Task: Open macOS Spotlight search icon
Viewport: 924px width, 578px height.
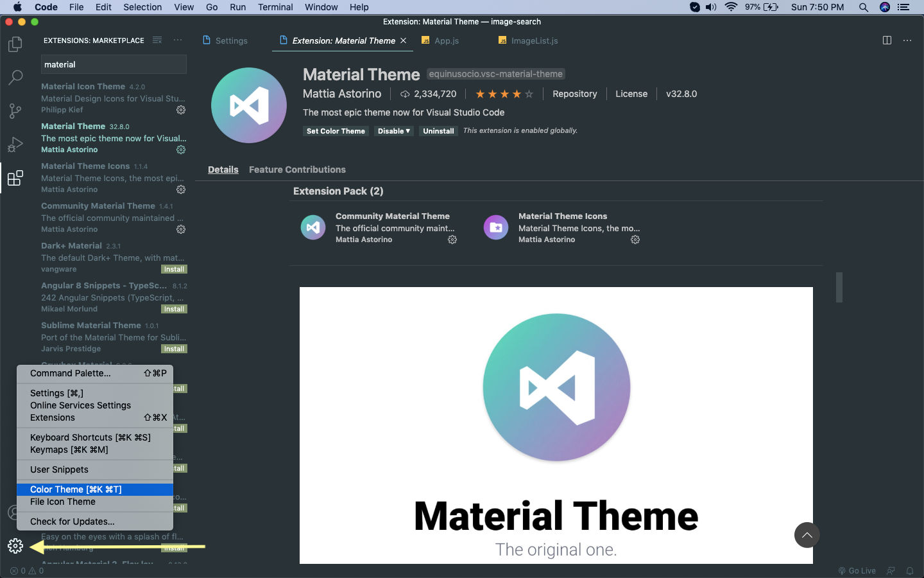Action: [864, 7]
